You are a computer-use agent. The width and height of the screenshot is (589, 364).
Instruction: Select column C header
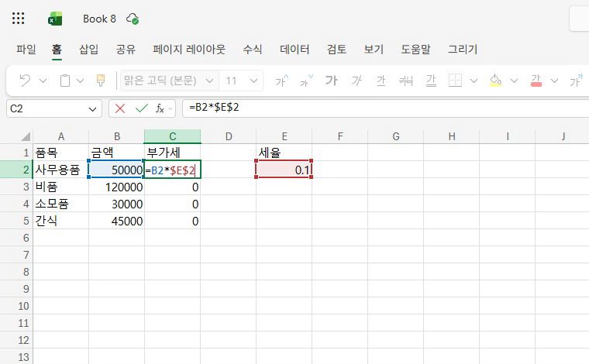172,136
